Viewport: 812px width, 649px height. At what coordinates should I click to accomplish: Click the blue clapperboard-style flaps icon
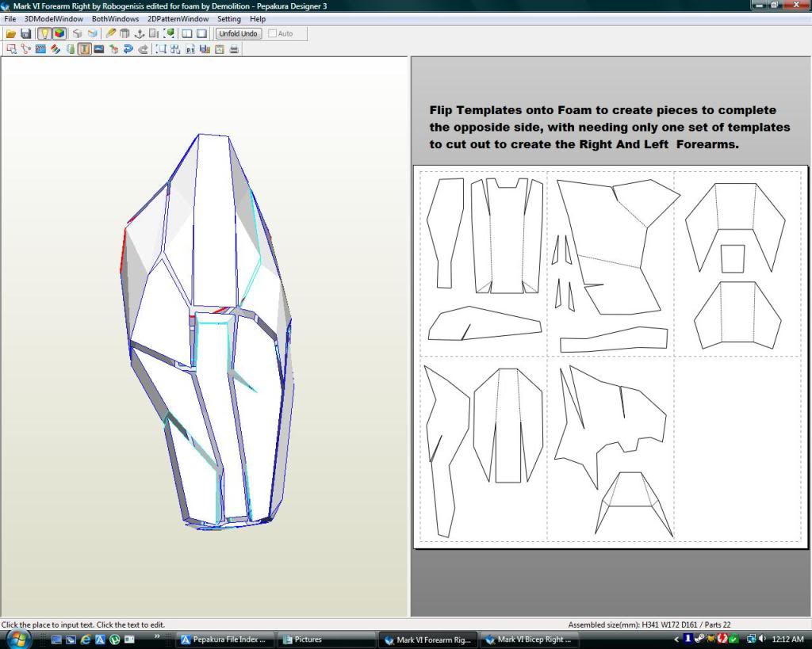pos(40,49)
